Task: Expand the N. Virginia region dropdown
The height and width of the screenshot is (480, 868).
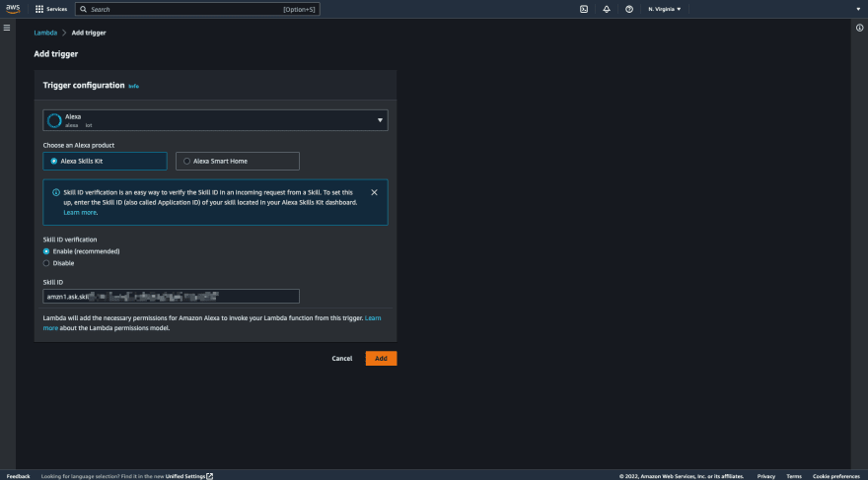Action: pyautogui.click(x=664, y=9)
